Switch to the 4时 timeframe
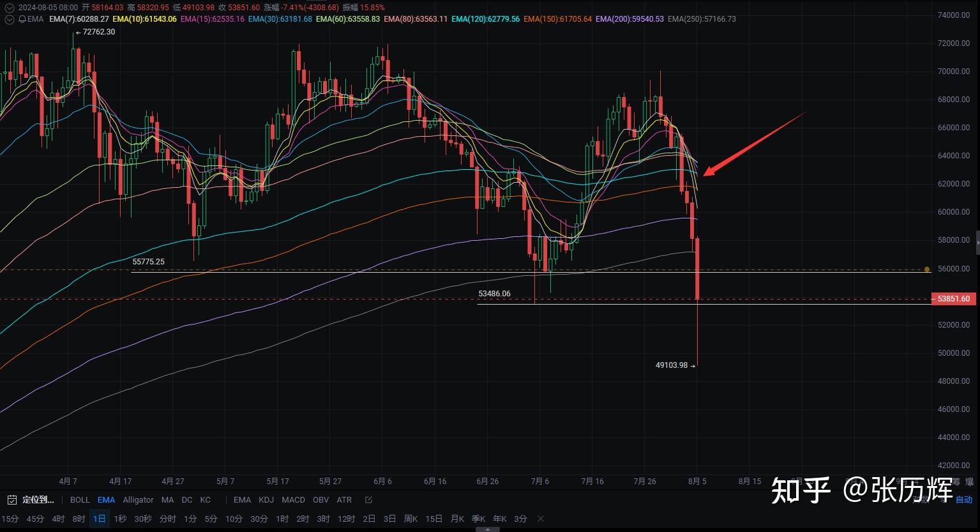Screen dimensions: 980x532 point(58,519)
